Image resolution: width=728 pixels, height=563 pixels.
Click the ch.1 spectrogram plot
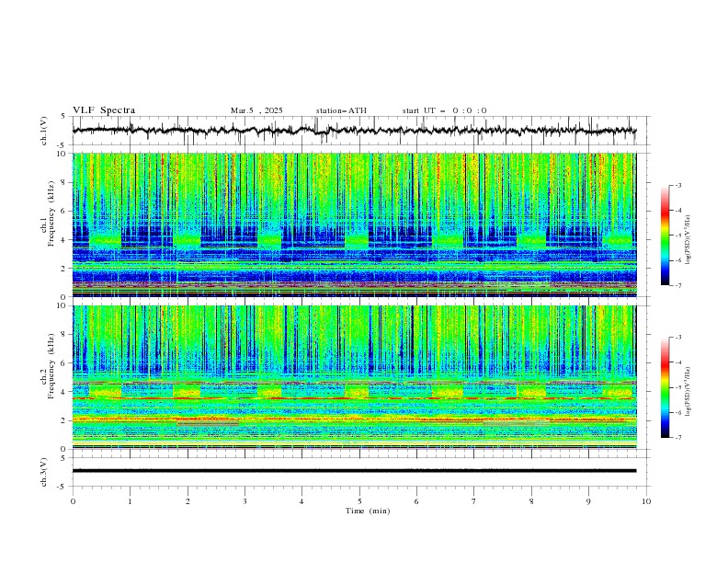tap(354, 224)
